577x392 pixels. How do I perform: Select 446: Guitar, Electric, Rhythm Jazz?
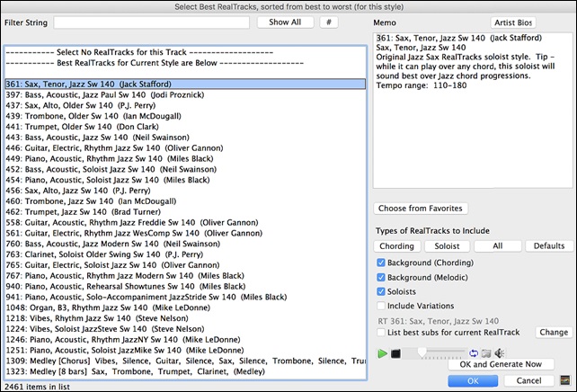tap(185, 148)
